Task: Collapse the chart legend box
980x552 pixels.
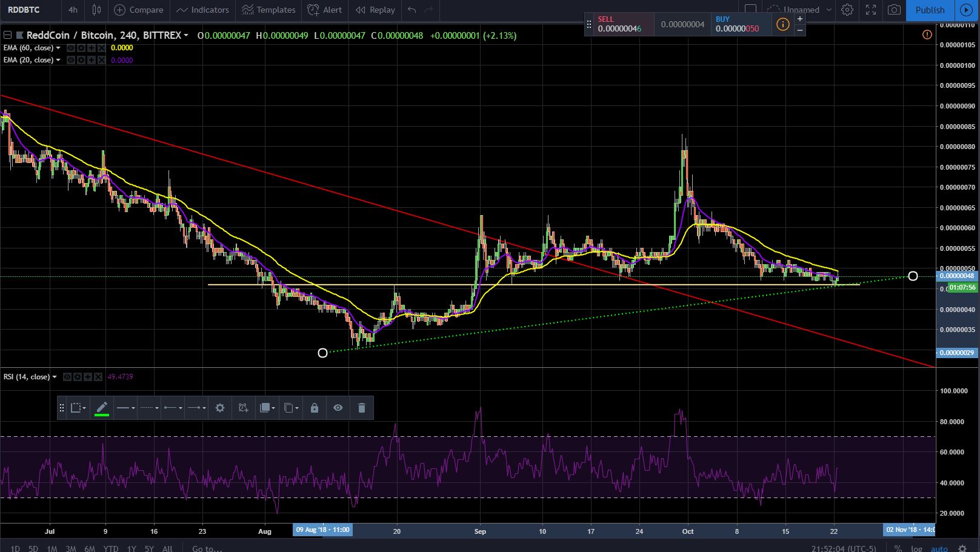Action: click(8, 35)
